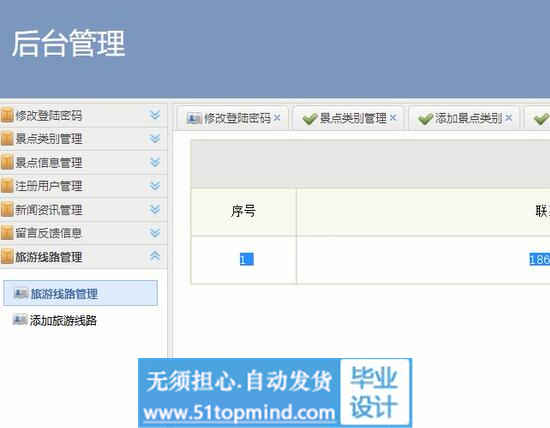Click folder icon beside 注册用户管理
The image size is (550, 428).
[7, 186]
